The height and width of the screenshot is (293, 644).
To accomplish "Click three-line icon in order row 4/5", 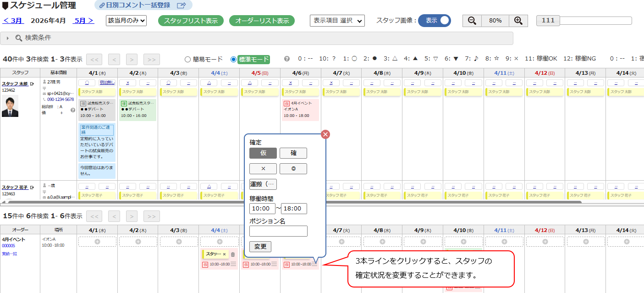I will pos(274,264).
